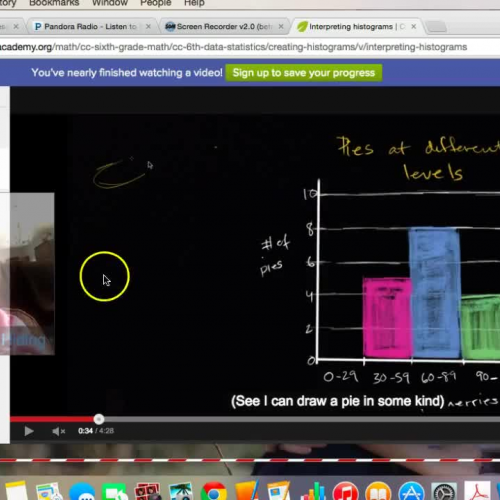Open iBooks from the Dock
Viewport: 500px width, 500px height.
378,491
